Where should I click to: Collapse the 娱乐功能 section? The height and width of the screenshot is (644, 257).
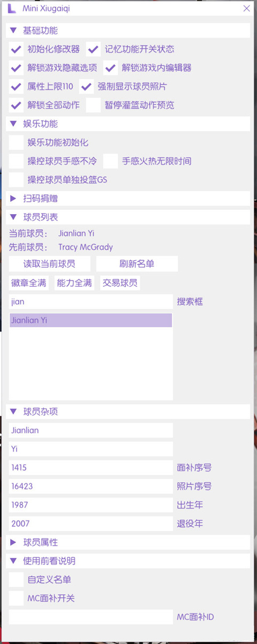(128, 124)
